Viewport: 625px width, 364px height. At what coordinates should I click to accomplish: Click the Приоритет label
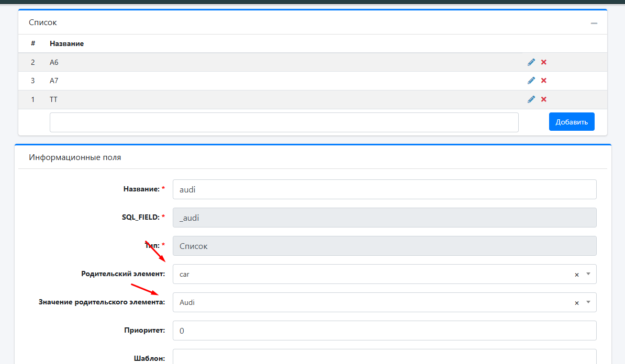click(x=144, y=331)
